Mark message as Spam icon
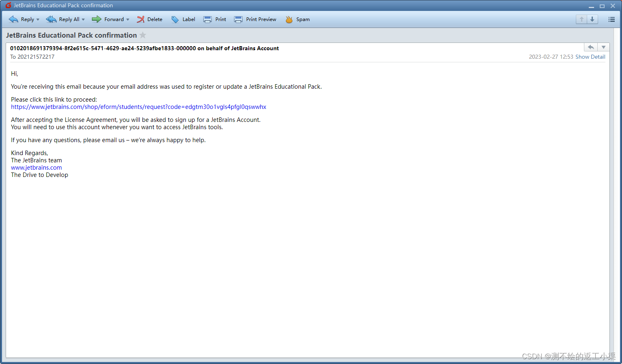The height and width of the screenshot is (364, 622). [x=289, y=19]
